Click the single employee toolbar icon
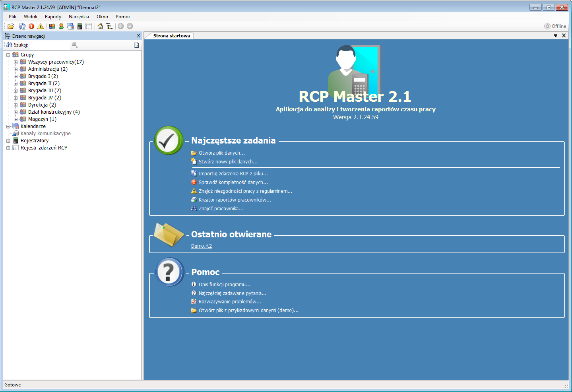Image resolution: width=572 pixels, height=392 pixels. pyautogui.click(x=61, y=26)
